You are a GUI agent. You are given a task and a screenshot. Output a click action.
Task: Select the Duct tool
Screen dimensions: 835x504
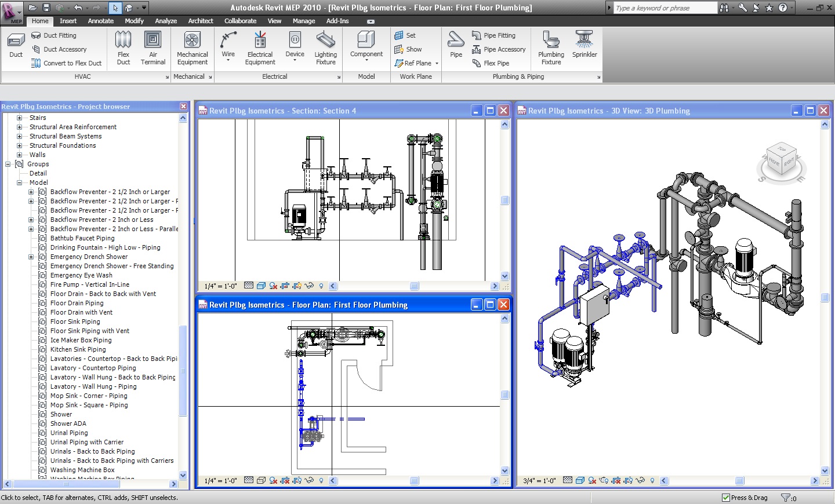[16, 45]
